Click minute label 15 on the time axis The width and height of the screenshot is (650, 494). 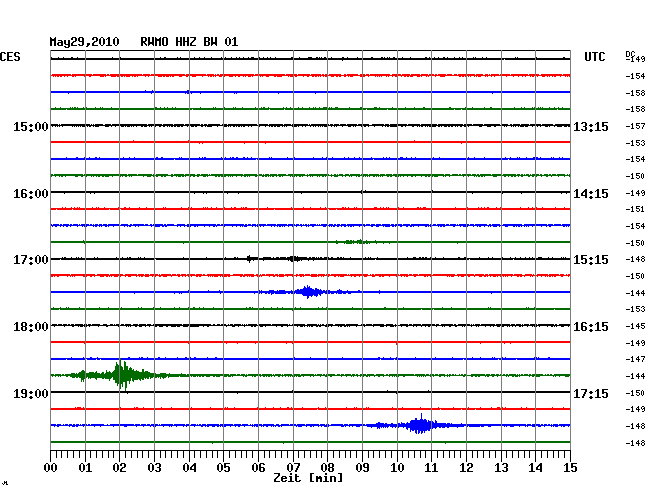click(570, 467)
